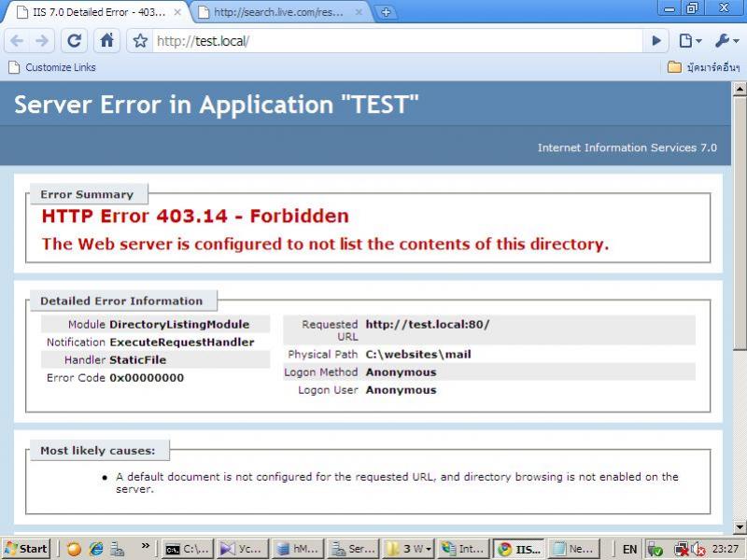
Task: Click the vertical scrollbar thumb
Action: [740, 224]
